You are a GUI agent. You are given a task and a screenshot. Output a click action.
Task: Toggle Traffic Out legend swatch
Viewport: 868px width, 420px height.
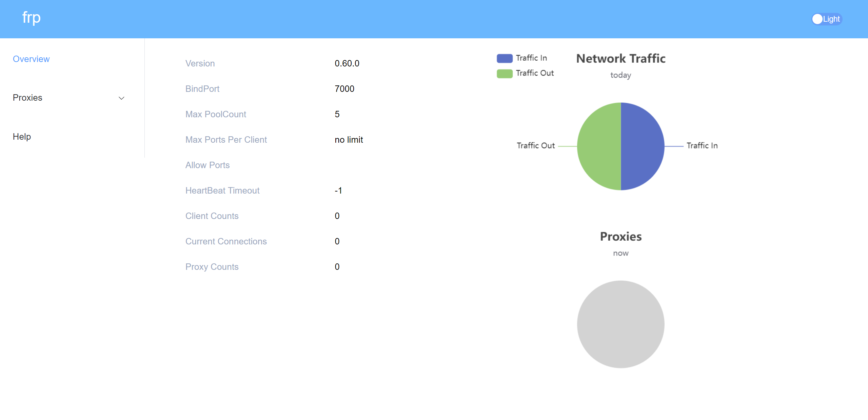tap(504, 73)
